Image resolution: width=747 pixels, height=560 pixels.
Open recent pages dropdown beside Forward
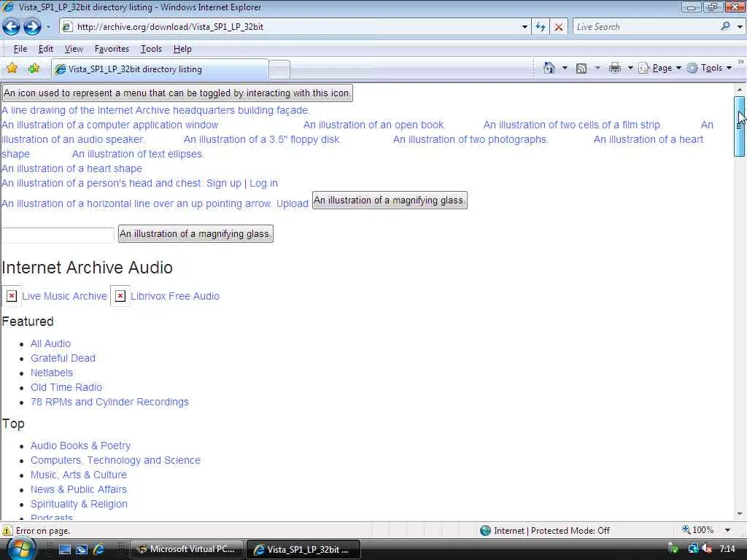tap(48, 27)
